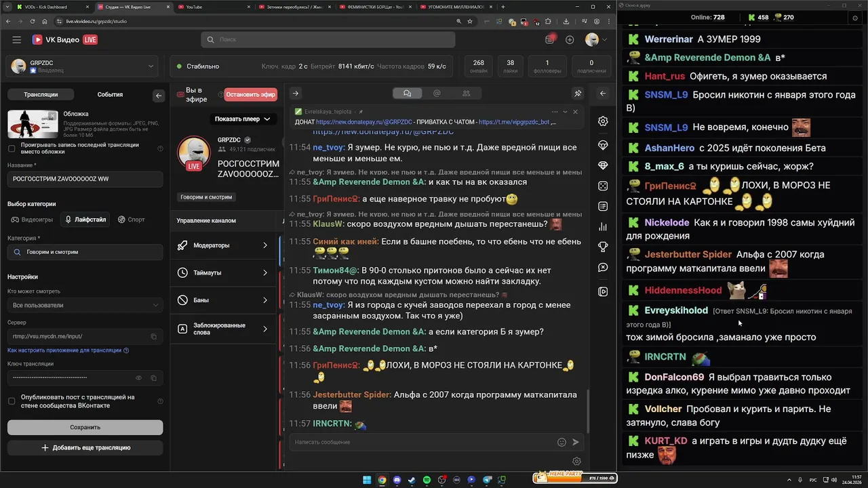
Task: Click the plus create icon in header
Action: point(570,40)
